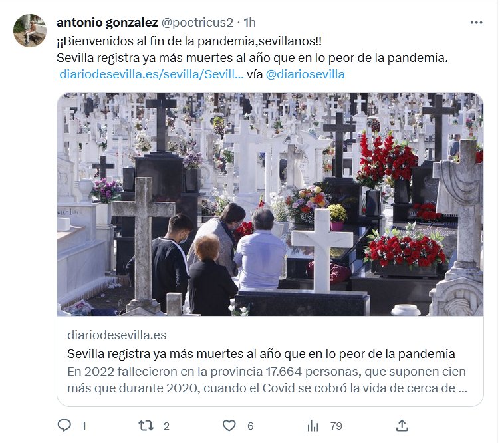Click the retweet count number 2
504x443 pixels.
pos(166,426)
